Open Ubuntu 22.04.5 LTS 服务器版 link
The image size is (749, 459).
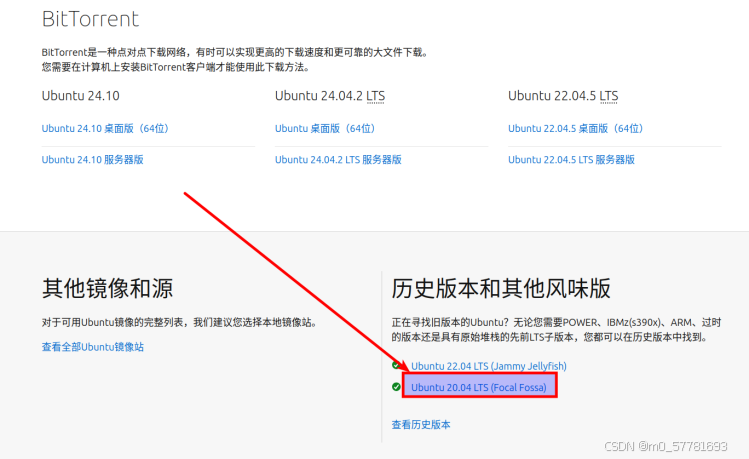[x=571, y=160]
